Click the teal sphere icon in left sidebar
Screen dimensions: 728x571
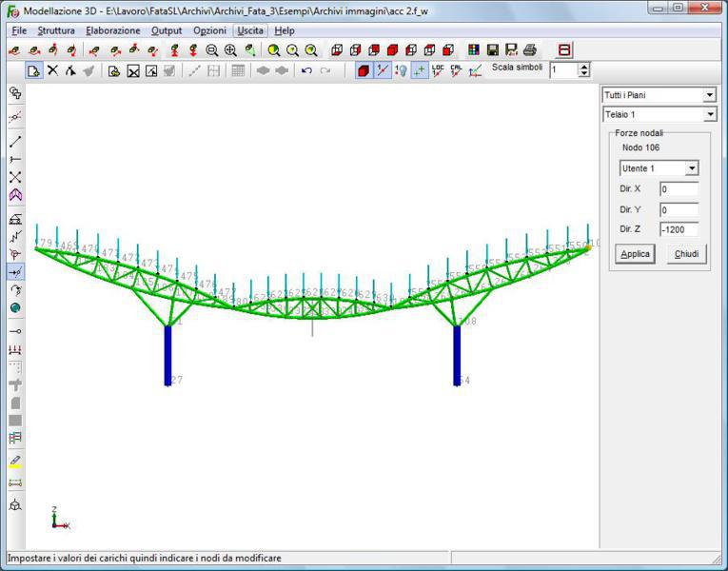15,307
